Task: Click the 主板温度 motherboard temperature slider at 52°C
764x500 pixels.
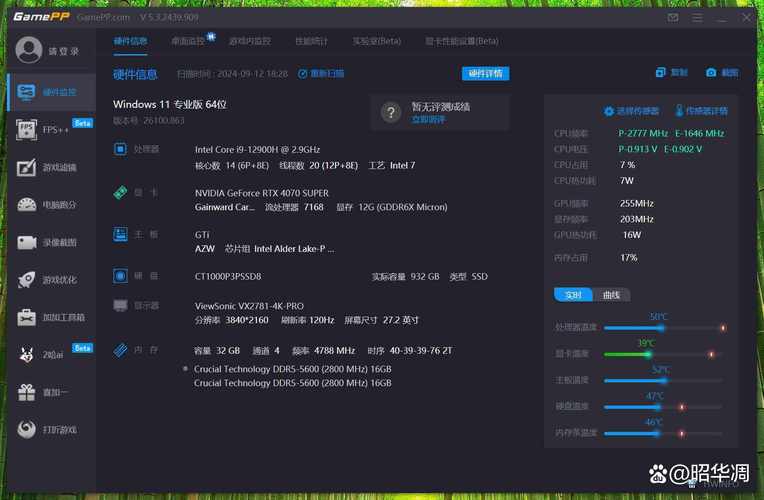Action: tap(663, 381)
